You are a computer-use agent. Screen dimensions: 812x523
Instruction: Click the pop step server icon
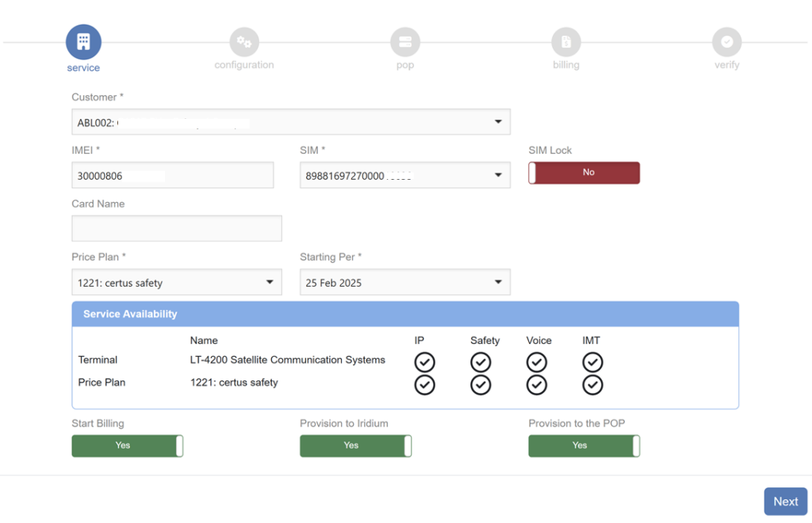click(x=405, y=42)
